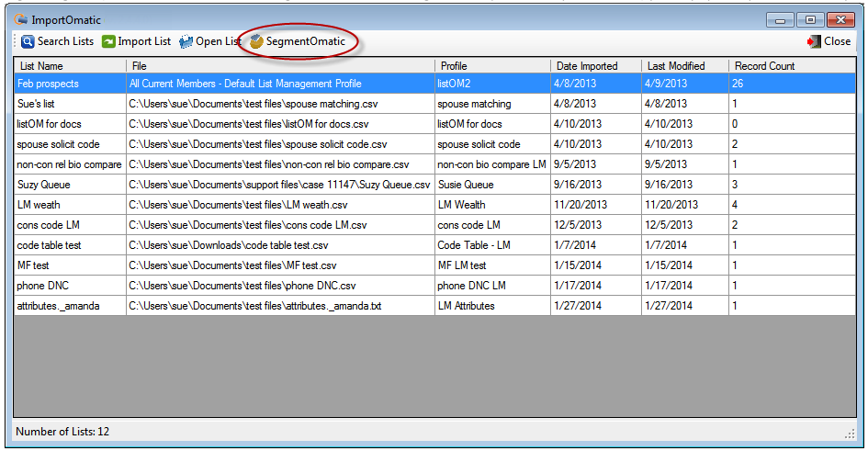Click the Open List icon
This screenshot has width=868, height=451.
186,41
